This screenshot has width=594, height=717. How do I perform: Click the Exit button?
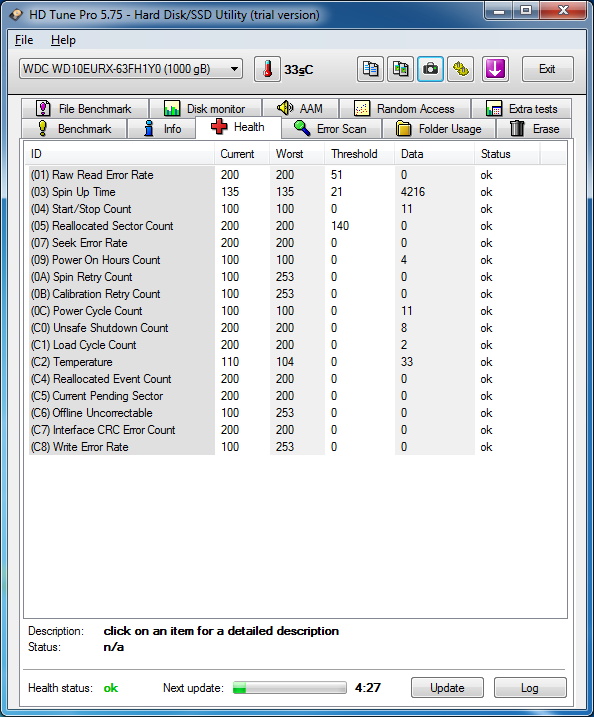pos(547,69)
